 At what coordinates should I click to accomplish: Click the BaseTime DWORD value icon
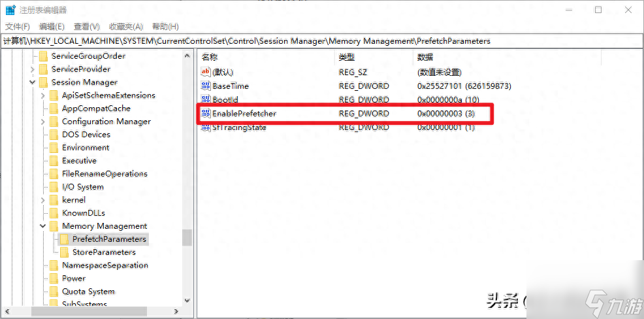[205, 86]
